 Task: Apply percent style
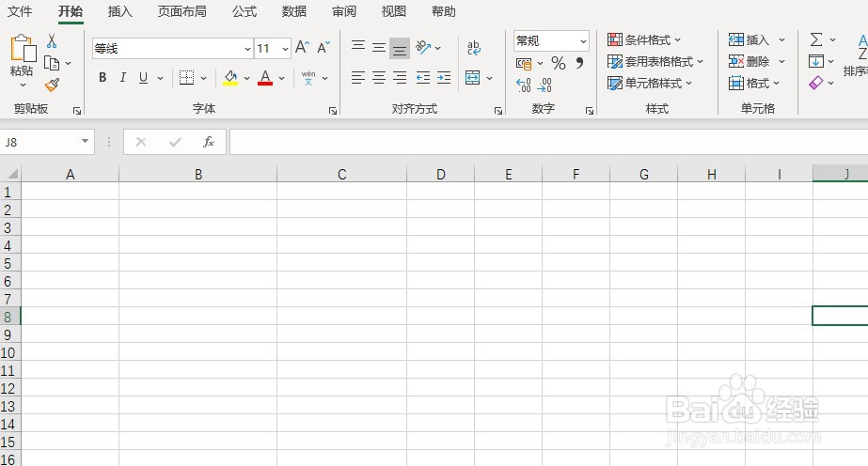pyautogui.click(x=559, y=64)
